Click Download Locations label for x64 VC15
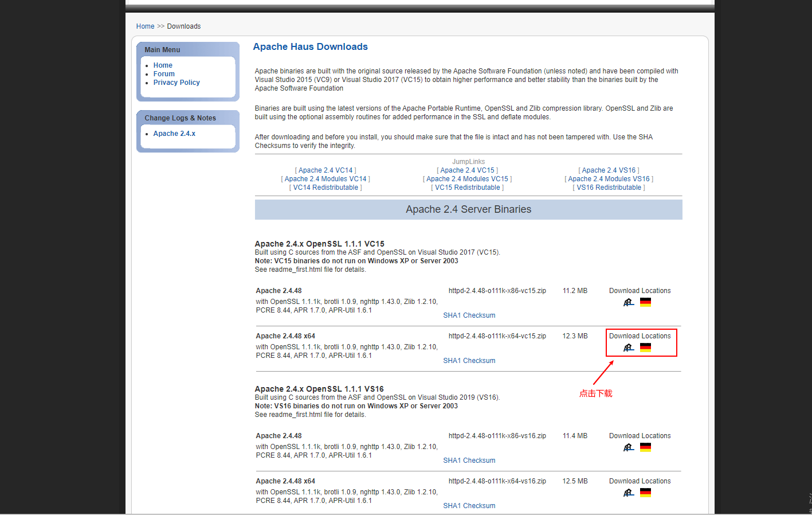812x515 pixels. click(640, 336)
